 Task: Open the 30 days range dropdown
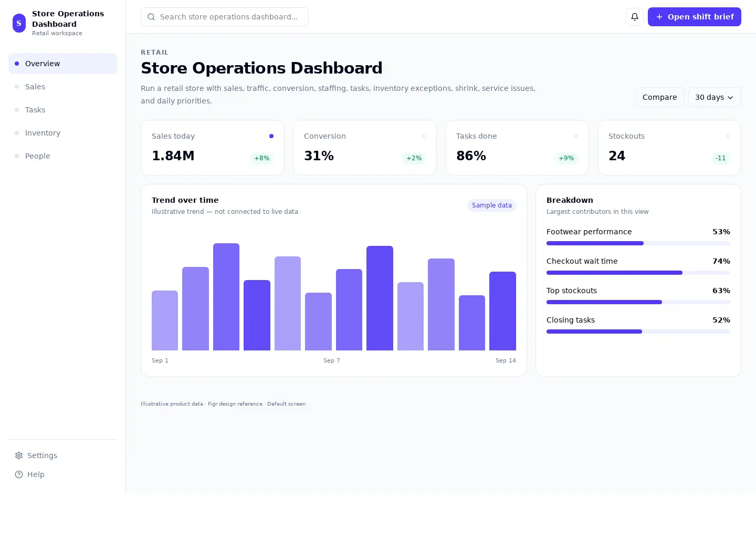(x=715, y=97)
